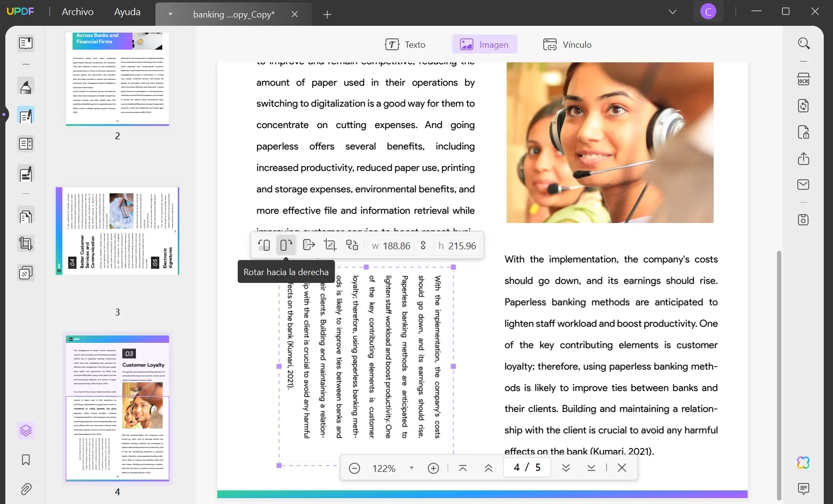Crop the selected image
Viewport: 833px width, 504px height.
(330, 245)
